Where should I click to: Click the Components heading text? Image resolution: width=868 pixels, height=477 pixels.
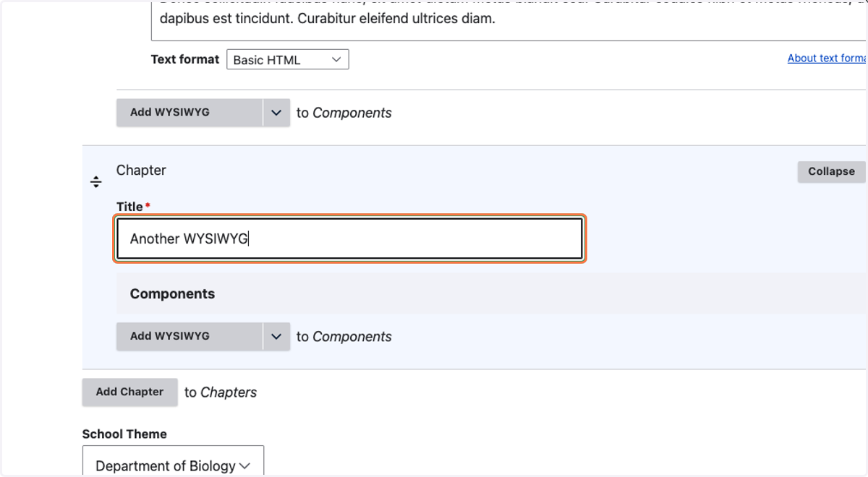(172, 293)
